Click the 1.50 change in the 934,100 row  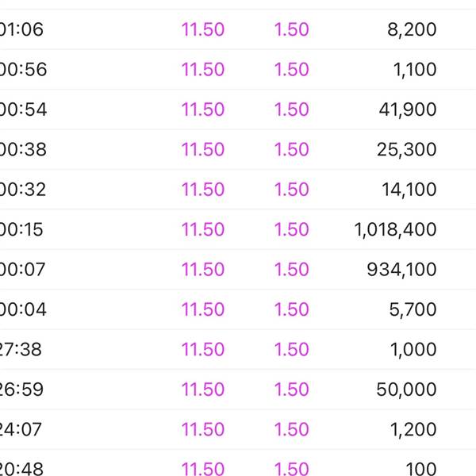coord(291,270)
